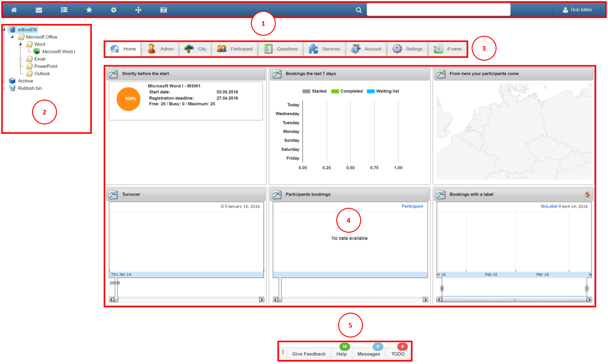608x364 pixels.
Task: Select Microsoft Office folder in tree
Action: pyautogui.click(x=41, y=37)
